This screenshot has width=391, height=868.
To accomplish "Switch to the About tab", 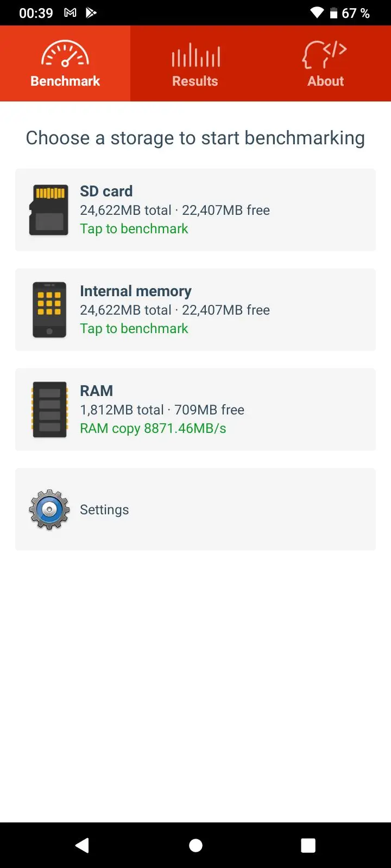I will (326, 63).
